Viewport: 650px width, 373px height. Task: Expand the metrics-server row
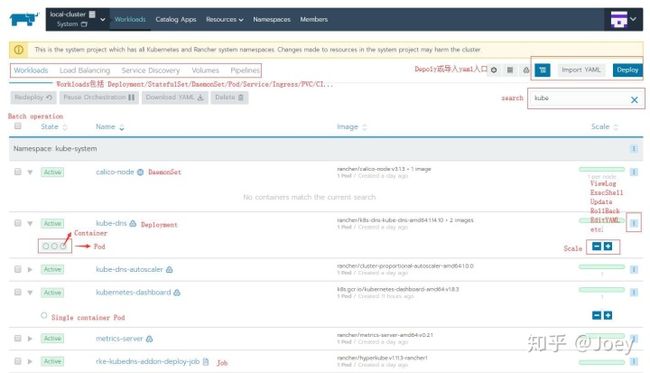point(30,339)
